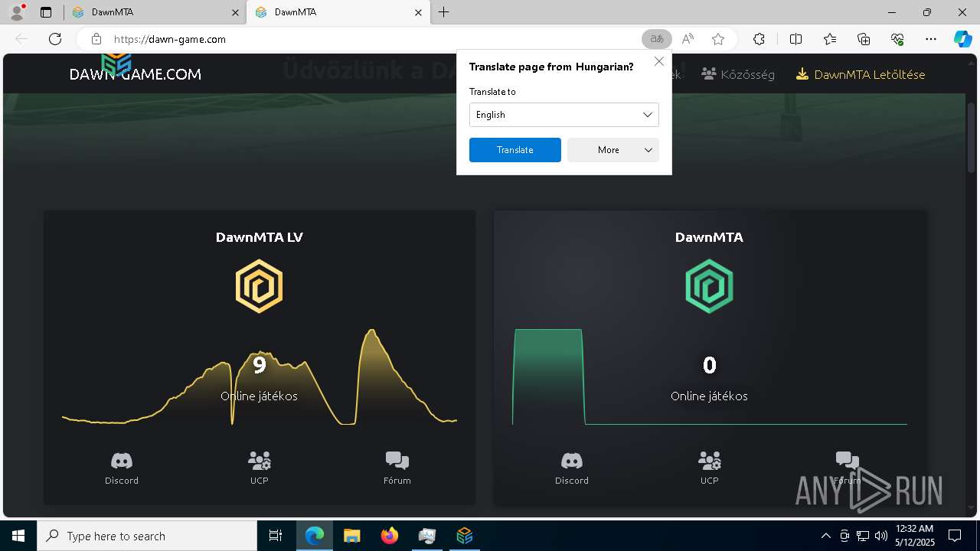This screenshot has height=551, width=980.
Task: Close the translate popup
Action: (x=659, y=61)
